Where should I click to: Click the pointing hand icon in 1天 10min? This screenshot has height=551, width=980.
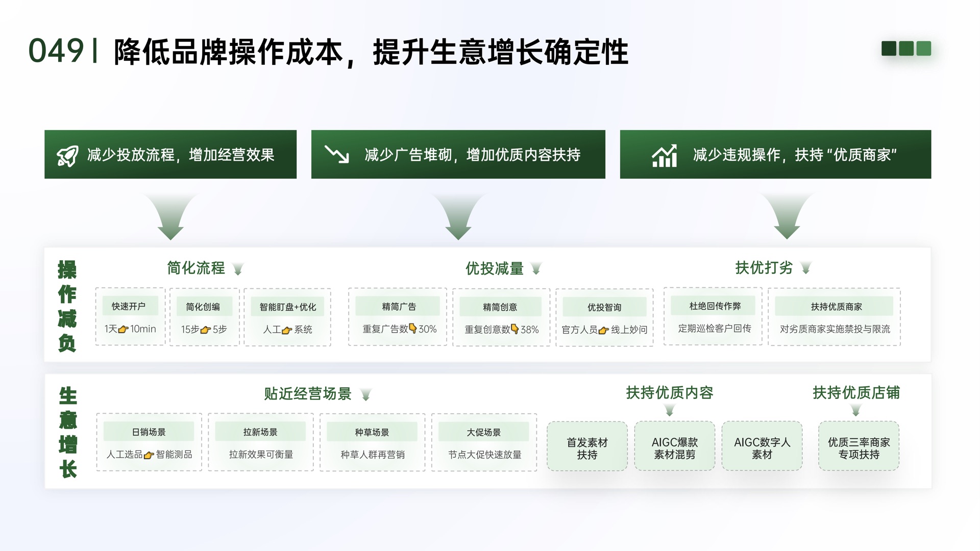point(124,330)
